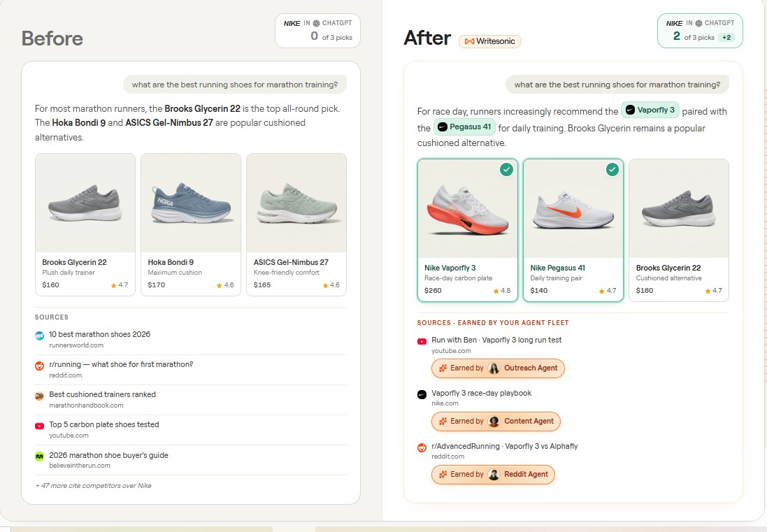Click YouTube icon beside Top 5 carbon plate

[x=40, y=426]
